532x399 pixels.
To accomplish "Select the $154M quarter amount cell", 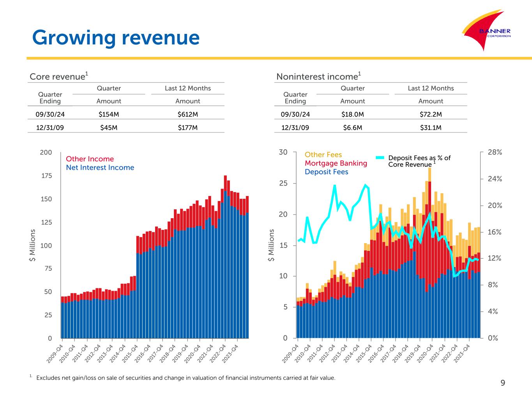I will click(109, 114).
